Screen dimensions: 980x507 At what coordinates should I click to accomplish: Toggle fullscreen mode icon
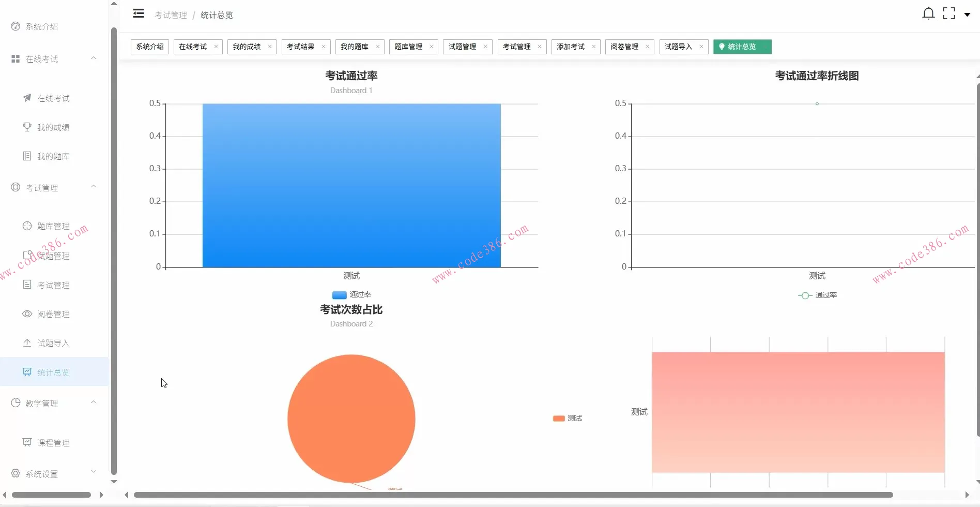(948, 14)
